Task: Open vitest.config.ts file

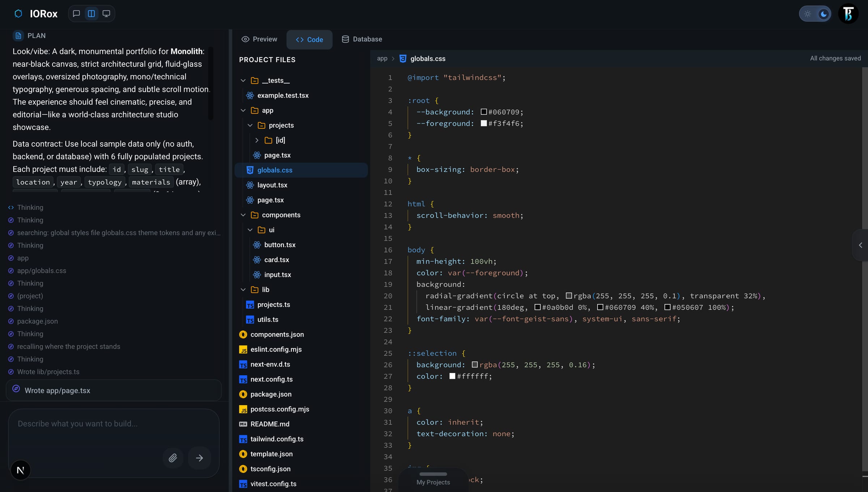Action: 301,484
